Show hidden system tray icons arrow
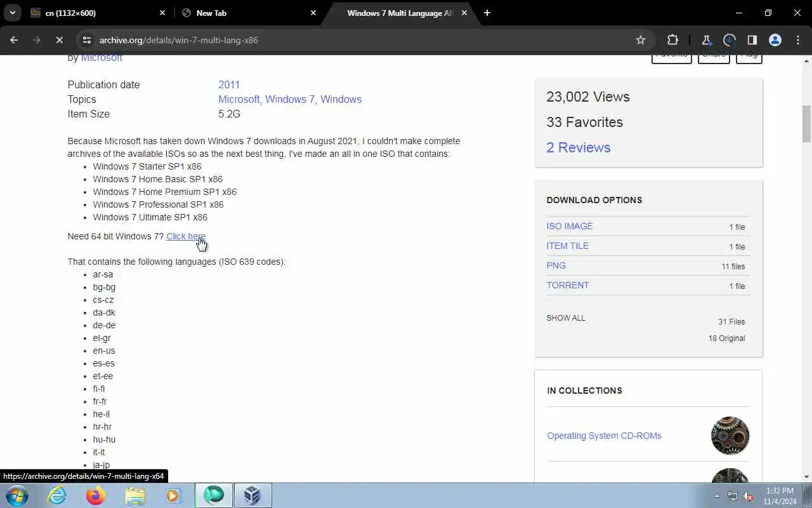812x508 pixels. 717,496
